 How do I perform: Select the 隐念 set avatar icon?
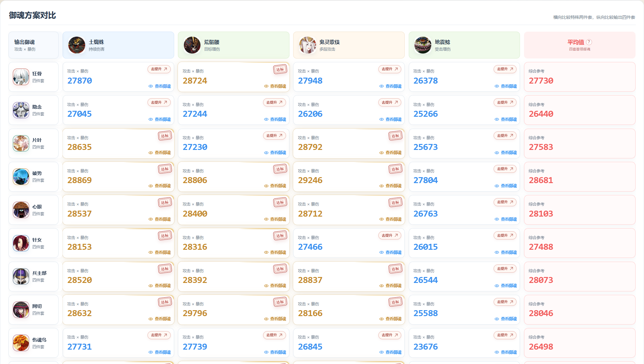[x=21, y=110]
